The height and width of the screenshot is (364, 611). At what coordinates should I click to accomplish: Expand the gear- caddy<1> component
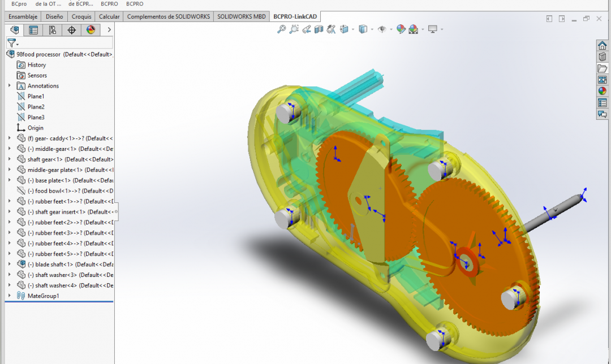[10, 138]
